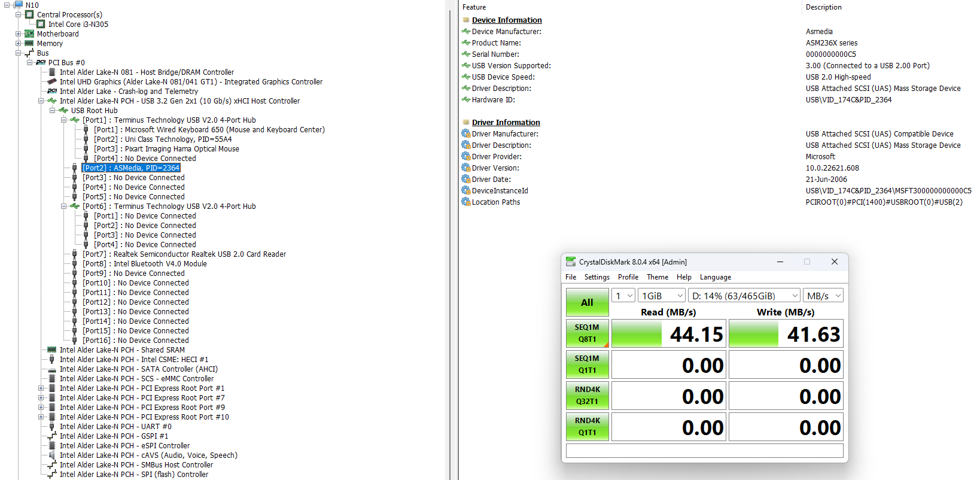This screenshot has width=980, height=480.
Task: Select SCS - eMMC Controller entry
Action: tap(136, 378)
